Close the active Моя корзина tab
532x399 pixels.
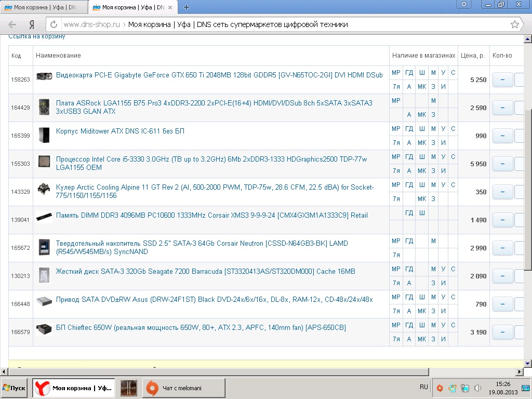(170, 7)
